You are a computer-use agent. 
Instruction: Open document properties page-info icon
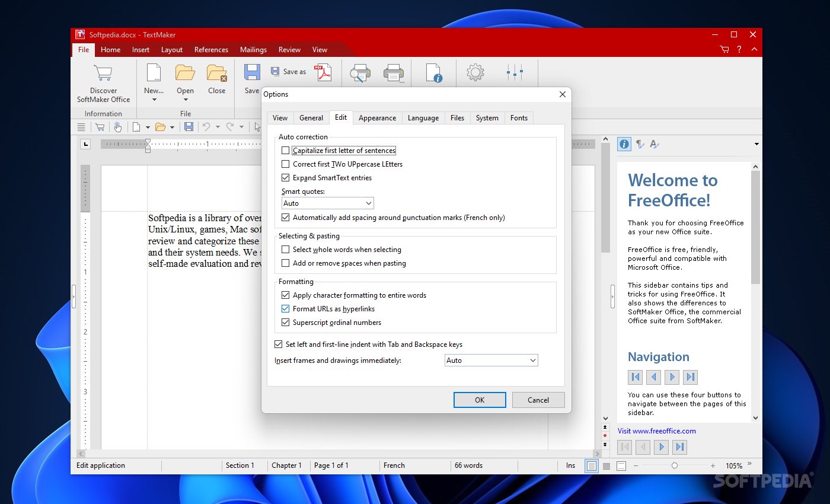click(x=435, y=73)
